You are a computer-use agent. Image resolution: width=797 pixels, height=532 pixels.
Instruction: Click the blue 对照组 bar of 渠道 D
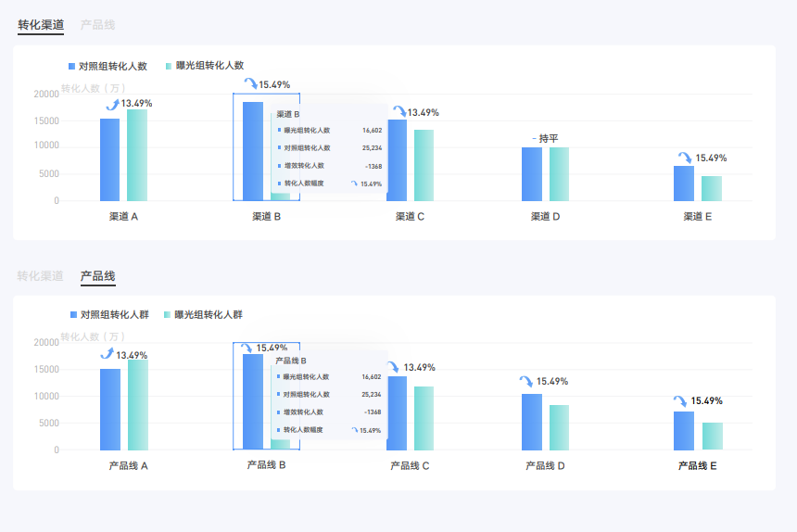[532, 174]
